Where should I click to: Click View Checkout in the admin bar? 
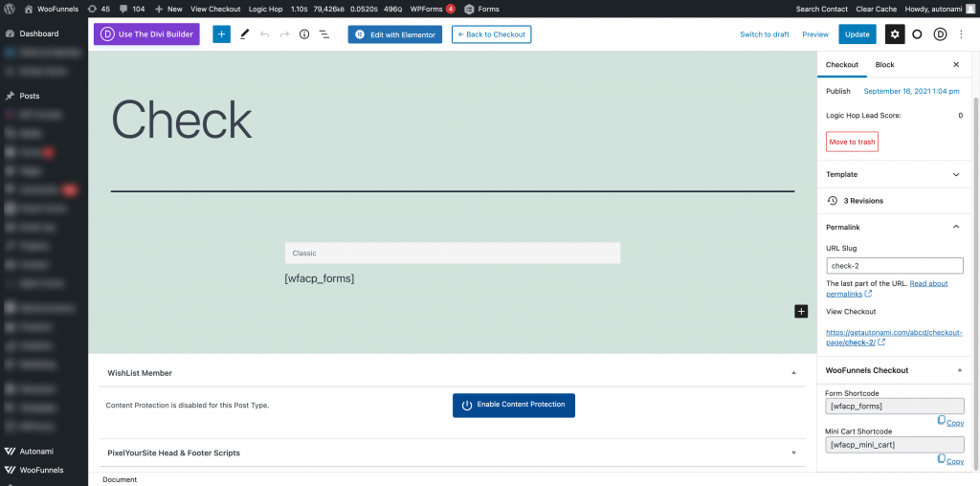click(215, 9)
